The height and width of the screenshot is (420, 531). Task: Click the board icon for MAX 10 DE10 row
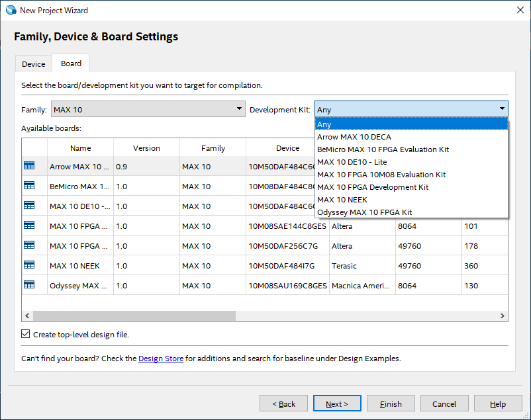coord(29,206)
